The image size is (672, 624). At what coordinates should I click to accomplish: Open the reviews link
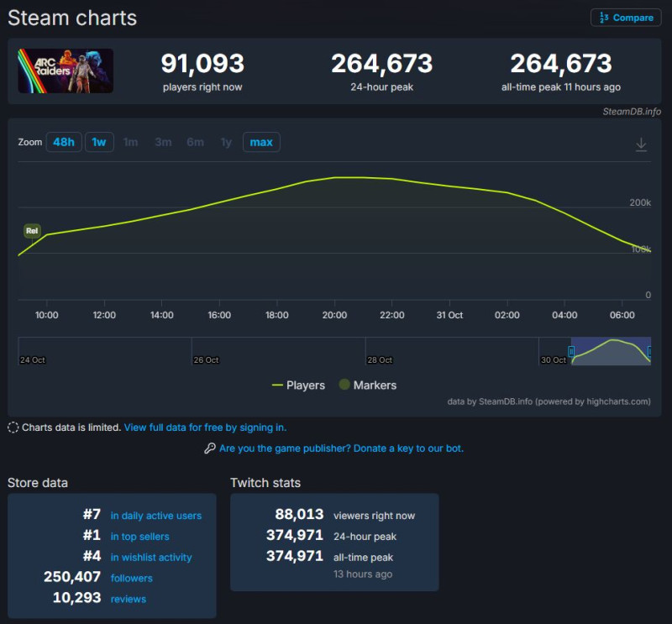[129, 599]
